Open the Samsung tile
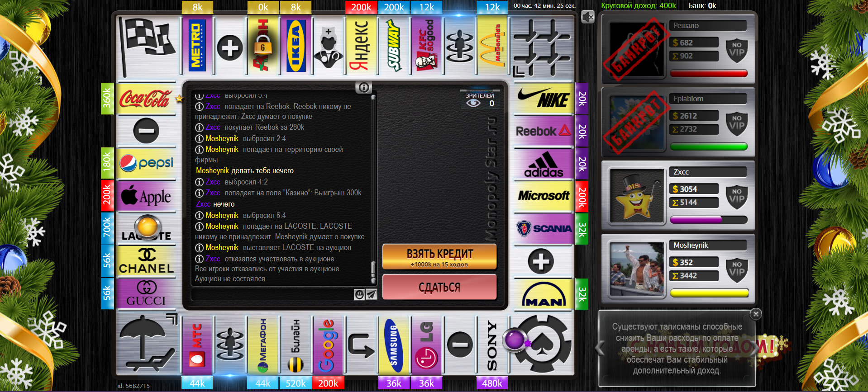The height and width of the screenshot is (392, 868). click(394, 345)
